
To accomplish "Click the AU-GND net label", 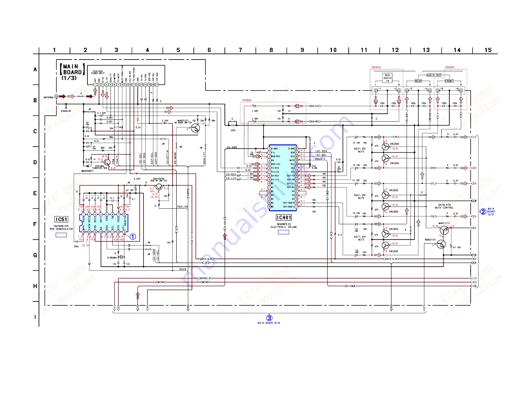I will [232, 147].
